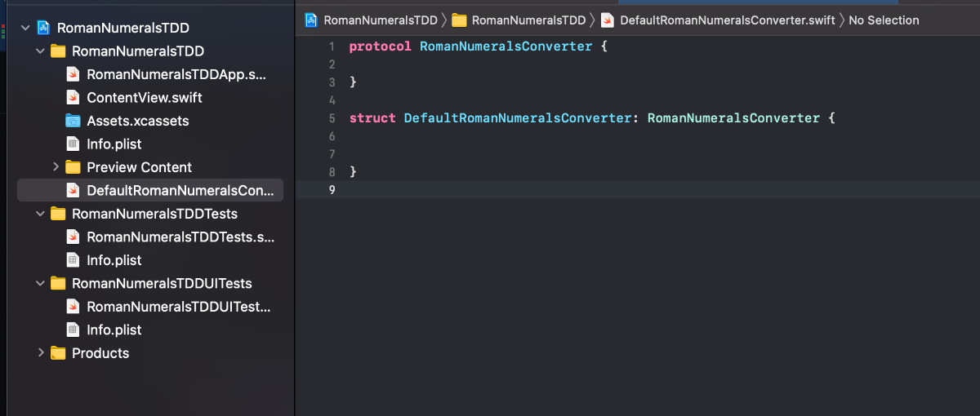The height and width of the screenshot is (416, 980).
Task: Collapse the RomanNumeralsTDDTests group
Action: 41,214
